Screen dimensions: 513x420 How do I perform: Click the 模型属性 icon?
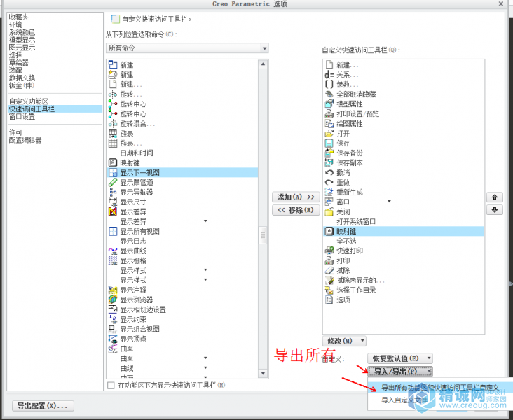[x=329, y=104]
